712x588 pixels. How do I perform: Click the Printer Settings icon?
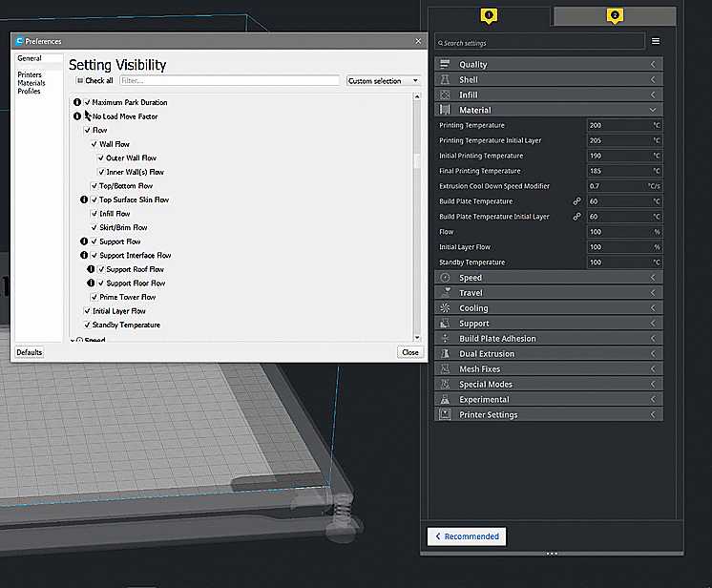(445, 414)
